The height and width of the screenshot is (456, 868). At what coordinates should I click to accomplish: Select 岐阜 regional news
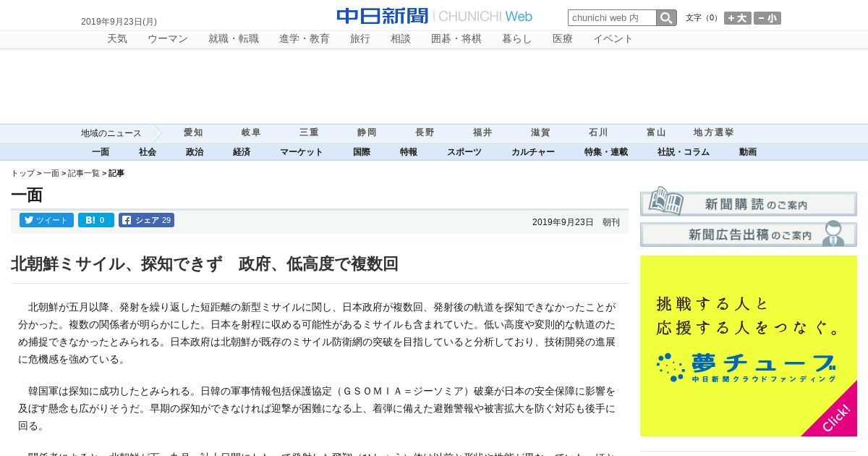[x=251, y=132]
